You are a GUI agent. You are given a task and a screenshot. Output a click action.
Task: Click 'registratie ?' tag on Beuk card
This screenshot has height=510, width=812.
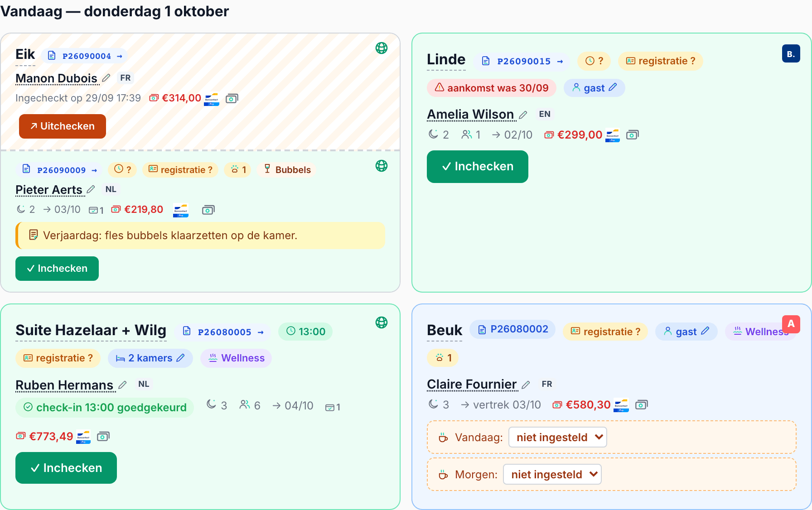coord(605,332)
